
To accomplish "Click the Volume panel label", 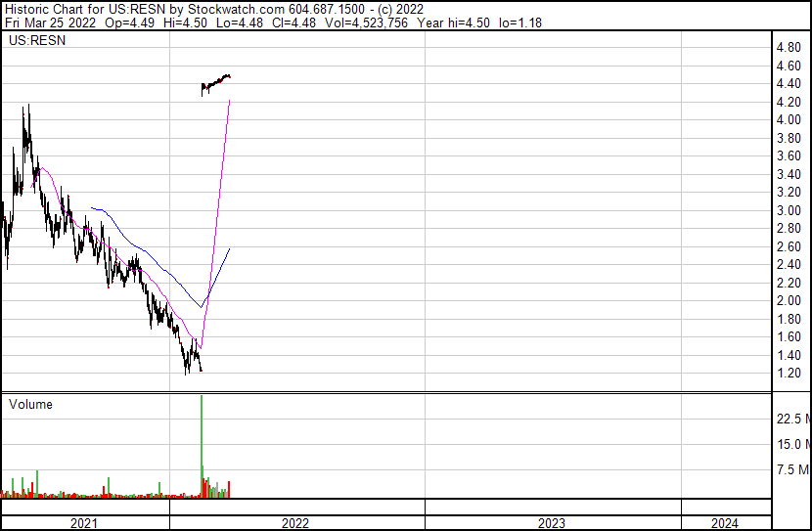I will [30, 404].
